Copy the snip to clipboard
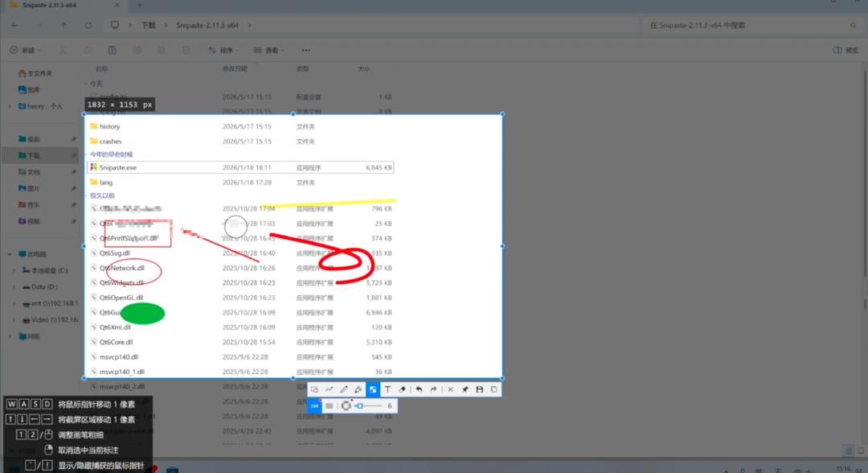 point(493,389)
